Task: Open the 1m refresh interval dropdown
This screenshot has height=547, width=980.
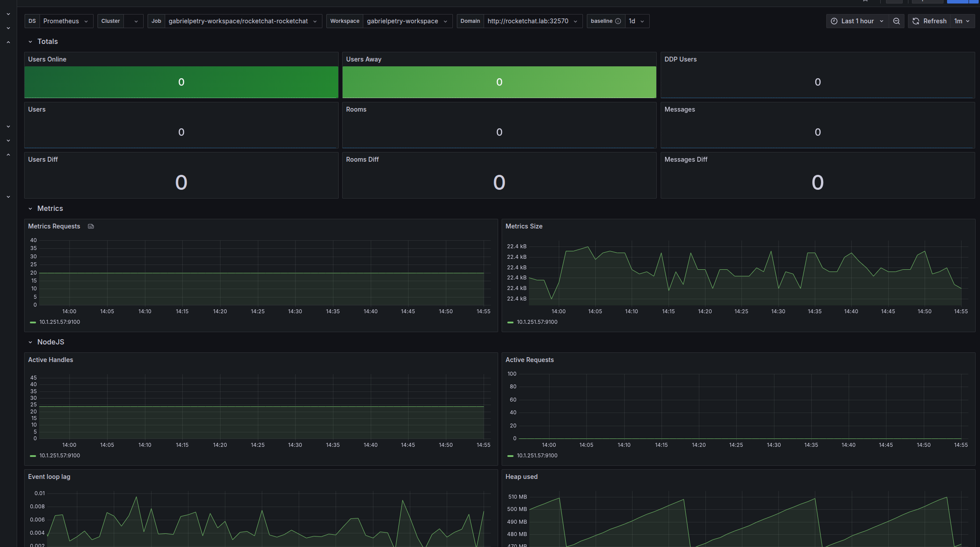Action: click(x=962, y=21)
